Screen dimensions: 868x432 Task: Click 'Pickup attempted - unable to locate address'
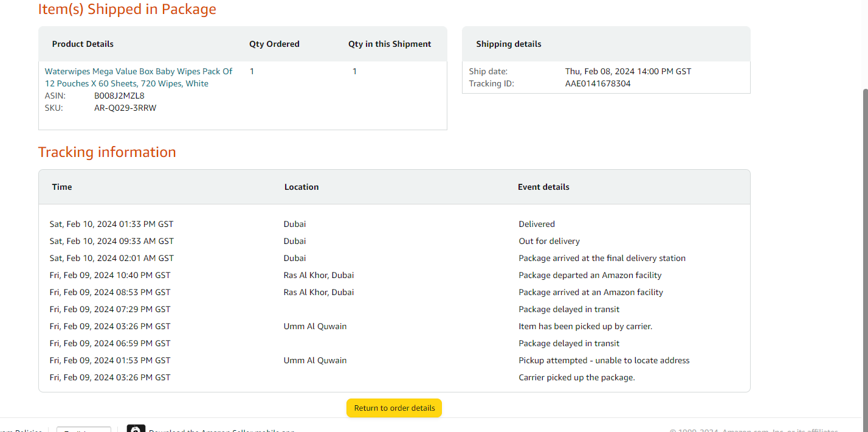[x=604, y=360]
